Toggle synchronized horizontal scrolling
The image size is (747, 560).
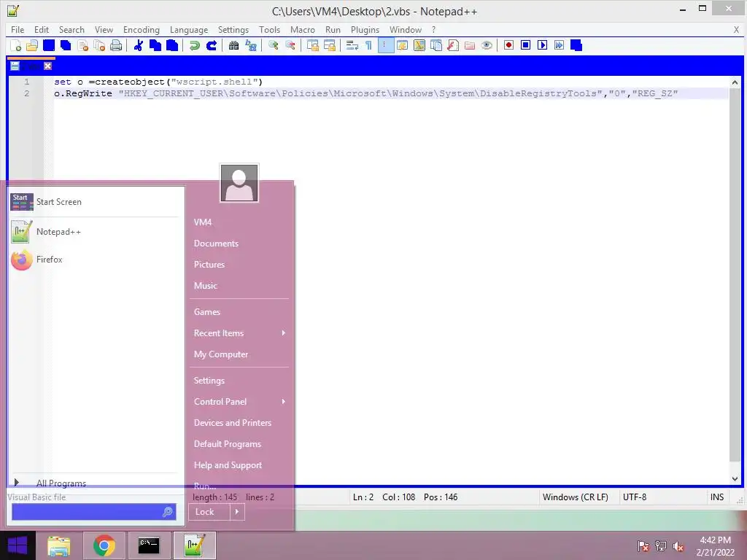pos(329,45)
